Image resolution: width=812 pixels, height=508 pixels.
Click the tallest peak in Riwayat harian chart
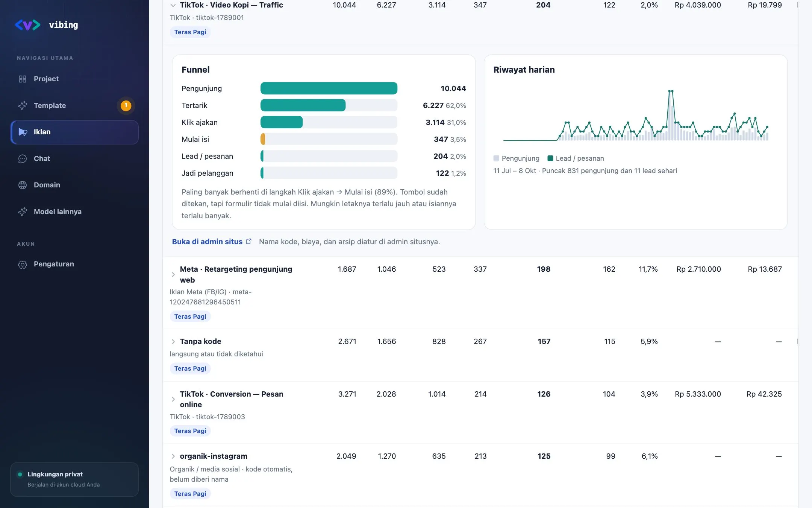(671, 91)
